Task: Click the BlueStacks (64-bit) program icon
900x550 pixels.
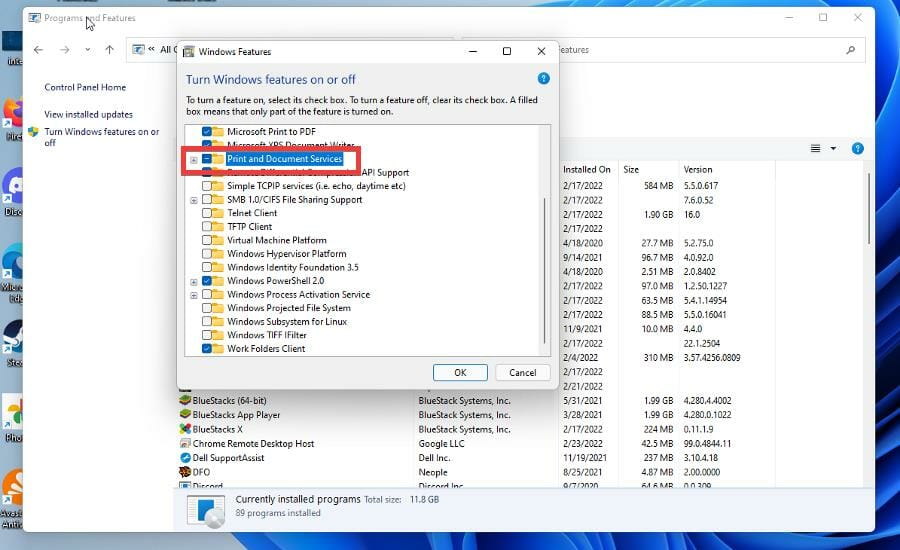Action: click(x=185, y=400)
